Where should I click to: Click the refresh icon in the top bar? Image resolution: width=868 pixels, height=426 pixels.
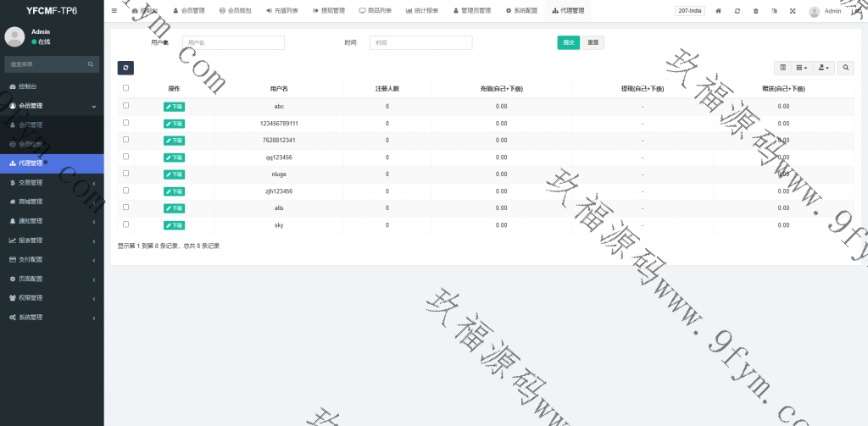pos(737,11)
